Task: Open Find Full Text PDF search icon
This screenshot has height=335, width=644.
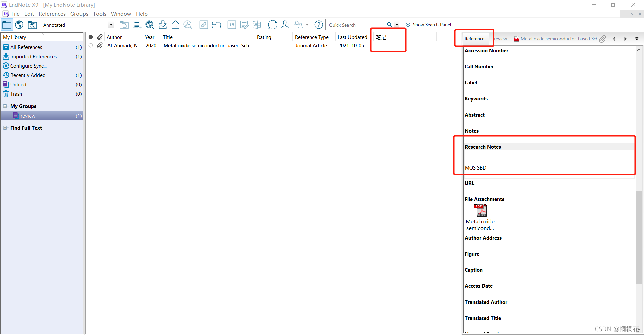Action: click(x=188, y=25)
